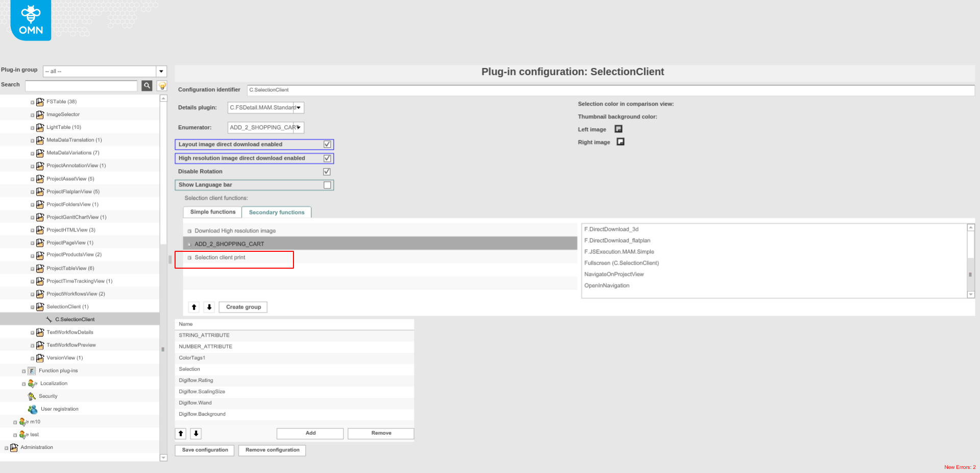The image size is (980, 473).
Task: Open the Left image background color picker
Action: (618, 129)
